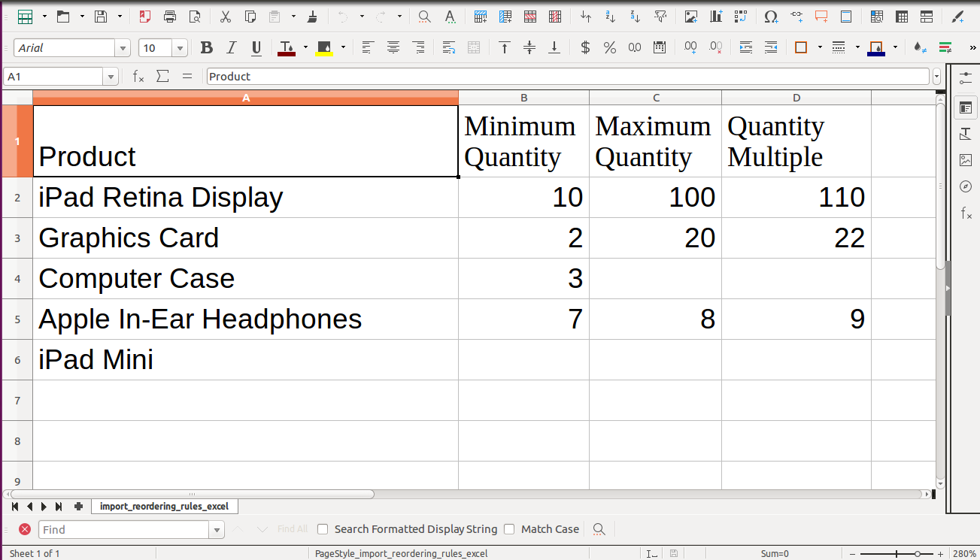
Task: Click the Sum sigma icon
Action: point(162,77)
